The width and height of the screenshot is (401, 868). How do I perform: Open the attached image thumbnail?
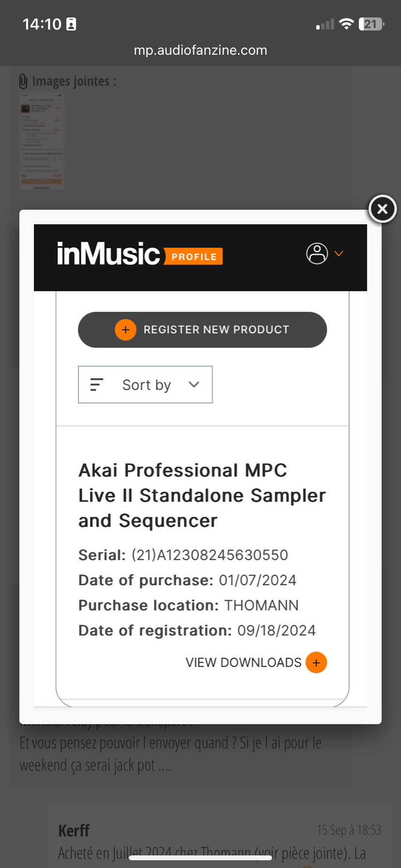coord(42,140)
